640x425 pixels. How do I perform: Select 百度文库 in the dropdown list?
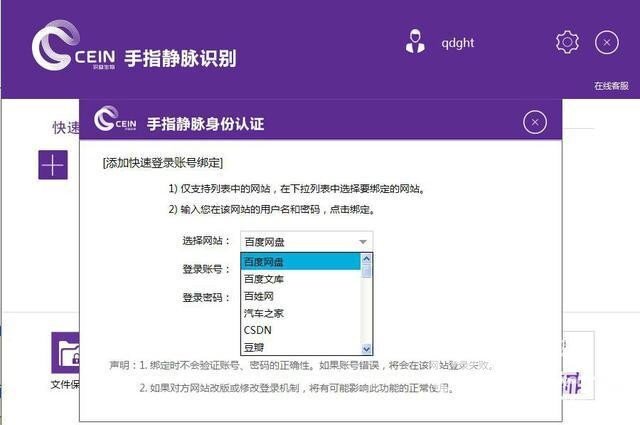pos(300,279)
